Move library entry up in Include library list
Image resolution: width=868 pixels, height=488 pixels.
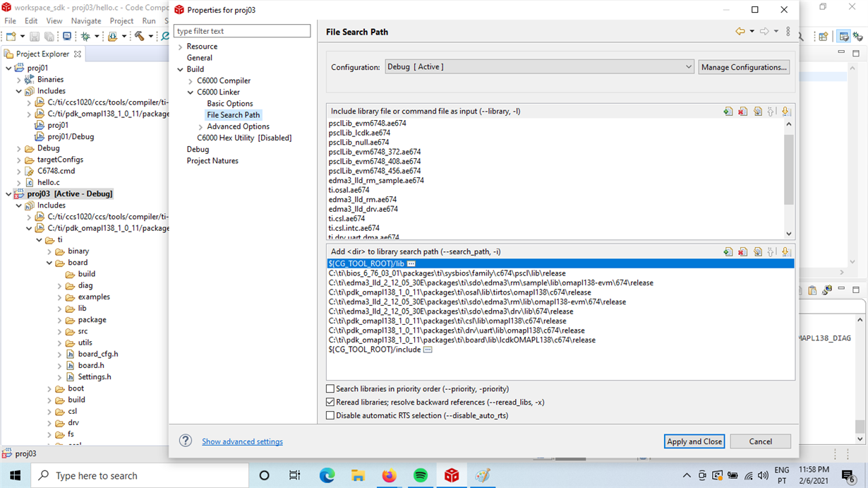[x=771, y=112]
